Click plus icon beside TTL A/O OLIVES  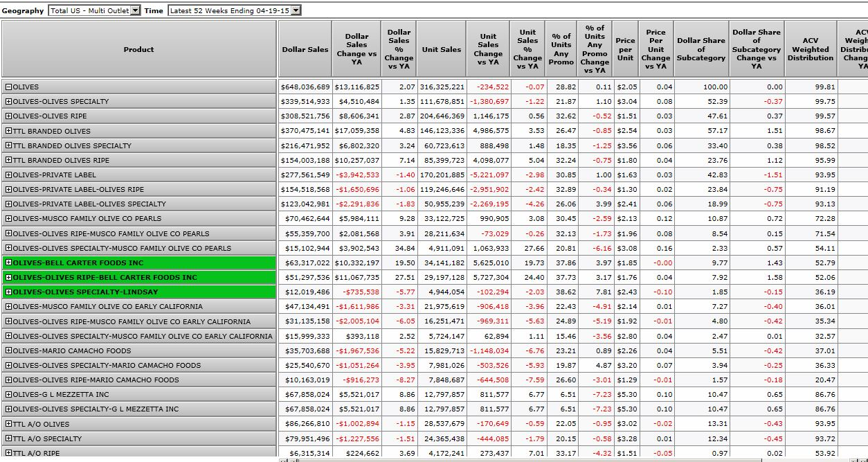coord(8,424)
